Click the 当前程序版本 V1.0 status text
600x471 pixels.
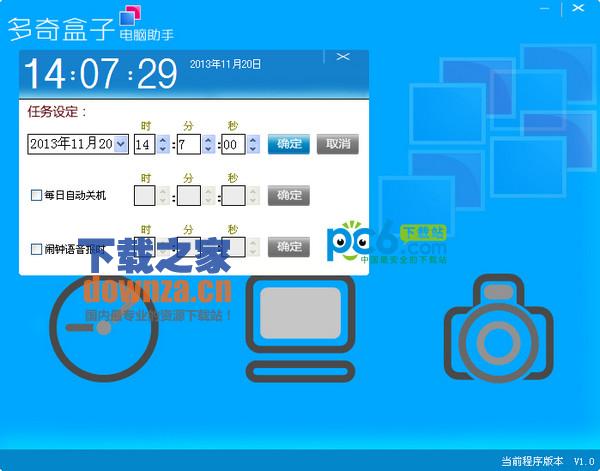coord(548,461)
